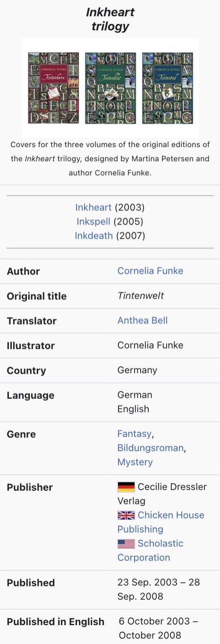Open the blue Tintentod book cover
Image resolution: width=220 pixels, height=644 pixels.
click(168, 88)
